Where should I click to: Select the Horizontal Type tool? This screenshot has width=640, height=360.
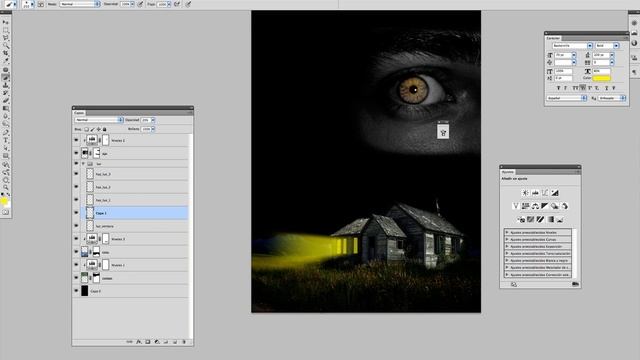[x=6, y=140]
